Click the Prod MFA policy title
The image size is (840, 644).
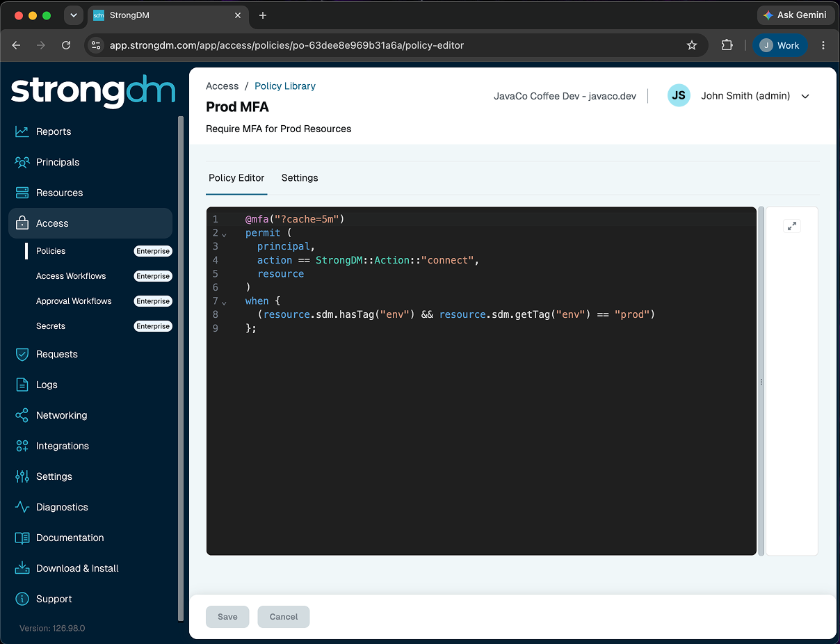[237, 107]
